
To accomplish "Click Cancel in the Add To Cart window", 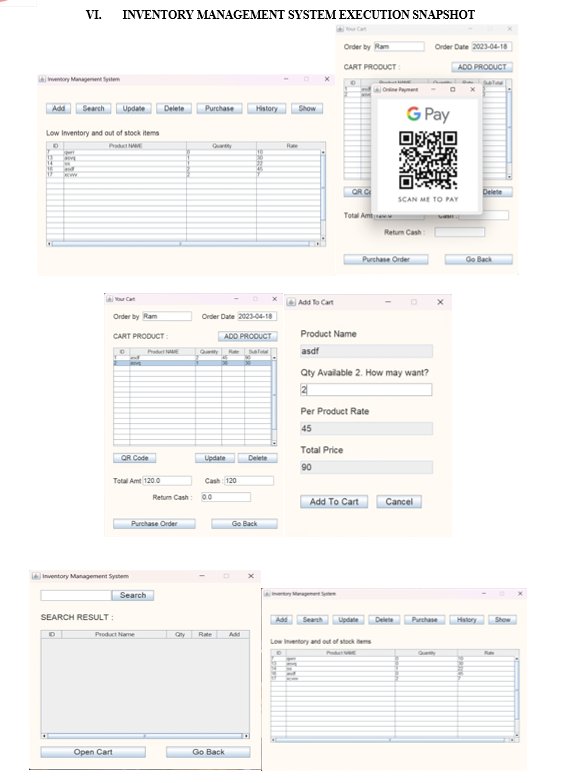I will (399, 501).
